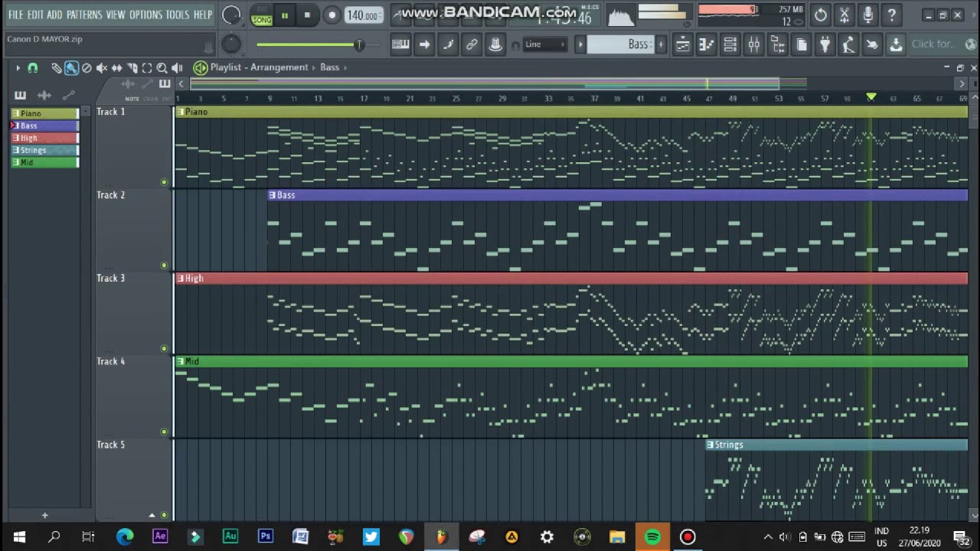
Task: Open the PATTERNS menu
Action: pos(84,15)
